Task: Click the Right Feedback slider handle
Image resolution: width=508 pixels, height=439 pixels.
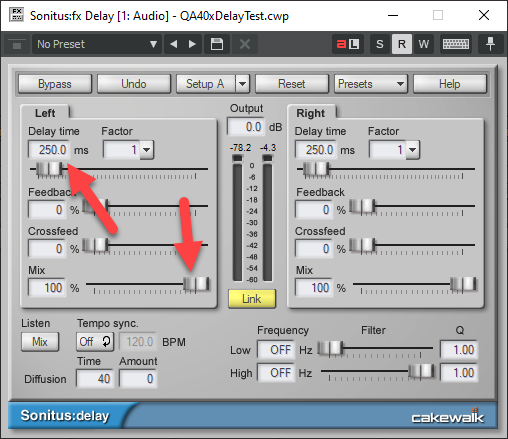Action: [362, 206]
